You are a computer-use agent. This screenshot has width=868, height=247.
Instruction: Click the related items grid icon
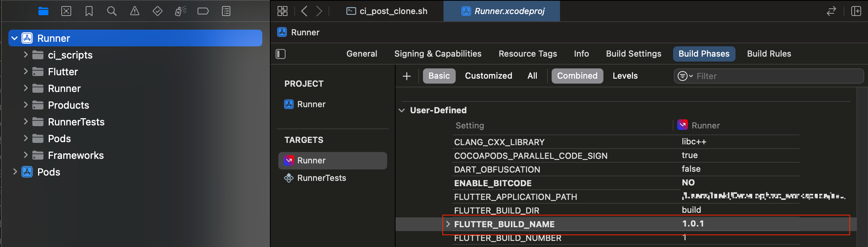point(282,11)
